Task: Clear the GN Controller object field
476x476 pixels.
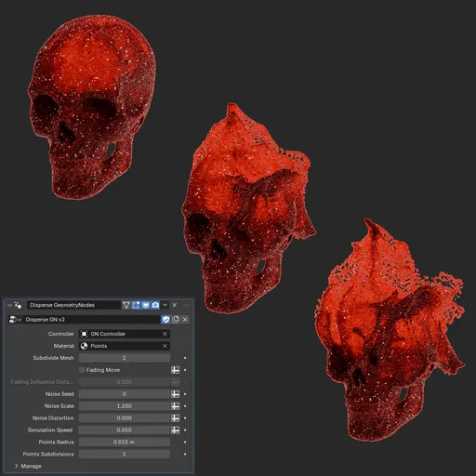Action: tap(165, 334)
